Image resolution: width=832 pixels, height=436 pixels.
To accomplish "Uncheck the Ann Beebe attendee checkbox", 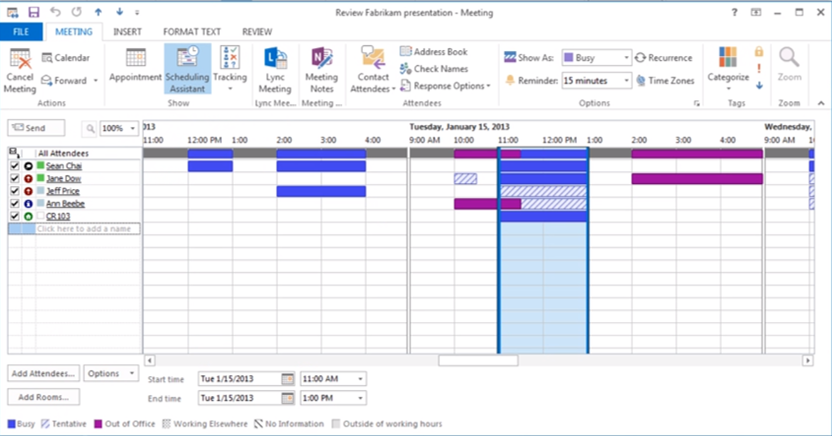I will [x=14, y=204].
